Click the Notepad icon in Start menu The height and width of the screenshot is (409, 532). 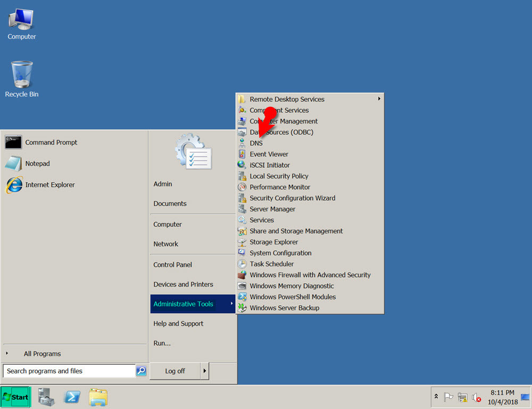[x=14, y=163]
